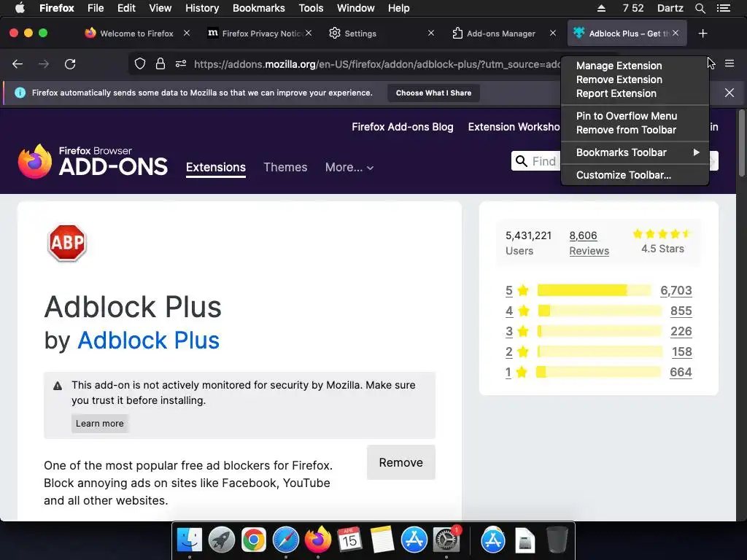Dismiss the data sharing notification bar
Viewport: 747px width, 560px height.
click(729, 93)
